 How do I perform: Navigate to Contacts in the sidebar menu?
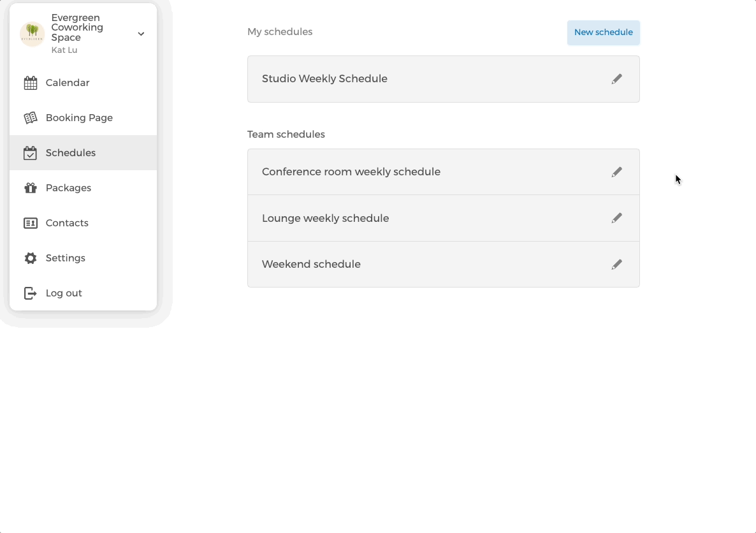click(67, 223)
